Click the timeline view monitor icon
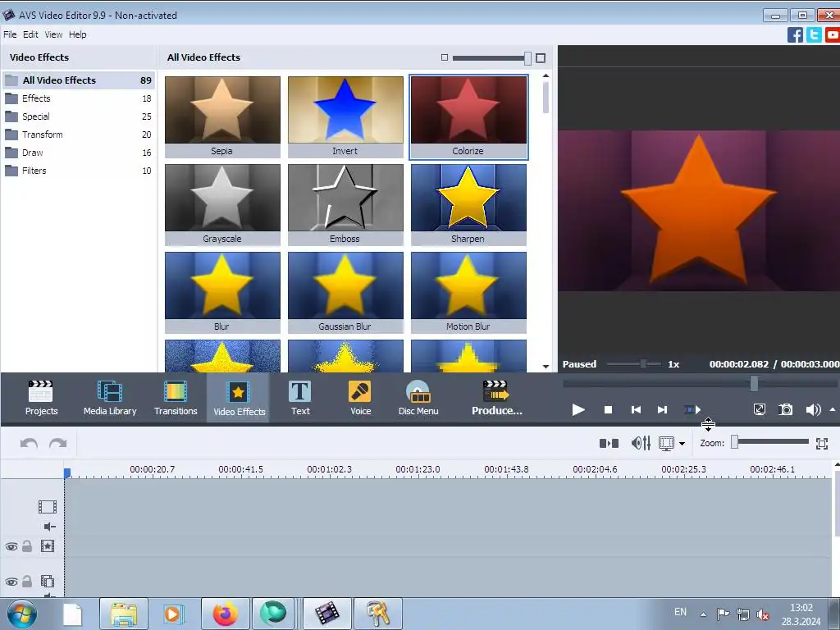Image resolution: width=840 pixels, height=630 pixels. (666, 444)
